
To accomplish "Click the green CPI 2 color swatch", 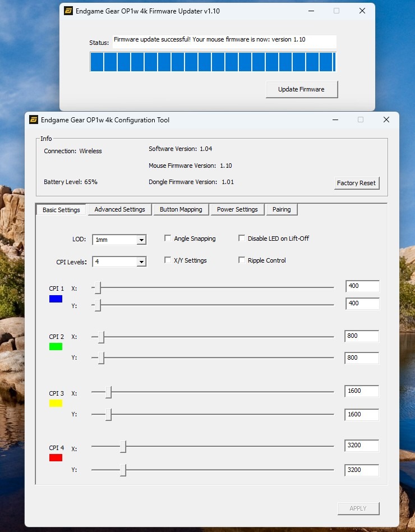I will pyautogui.click(x=56, y=346).
